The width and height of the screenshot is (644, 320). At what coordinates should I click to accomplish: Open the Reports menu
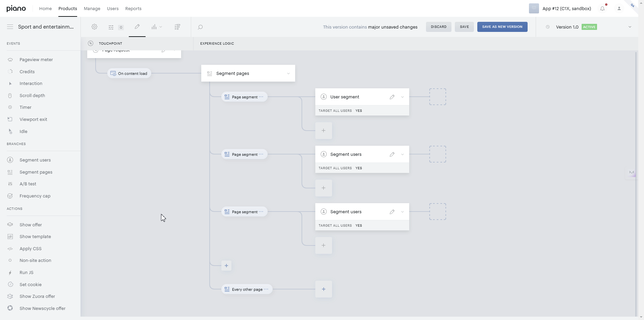(x=133, y=9)
